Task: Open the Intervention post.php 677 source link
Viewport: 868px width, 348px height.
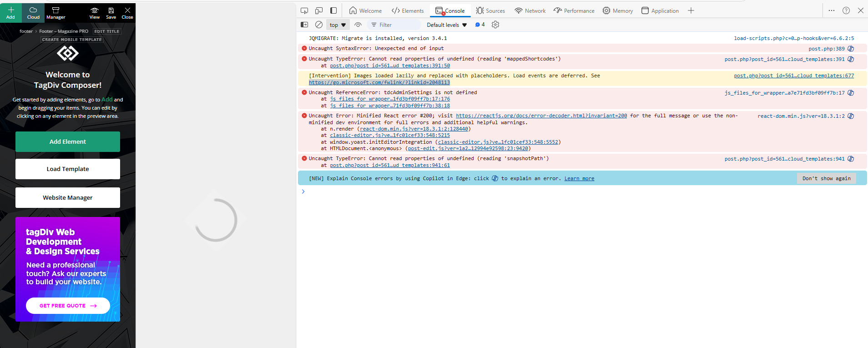Action: pos(794,76)
